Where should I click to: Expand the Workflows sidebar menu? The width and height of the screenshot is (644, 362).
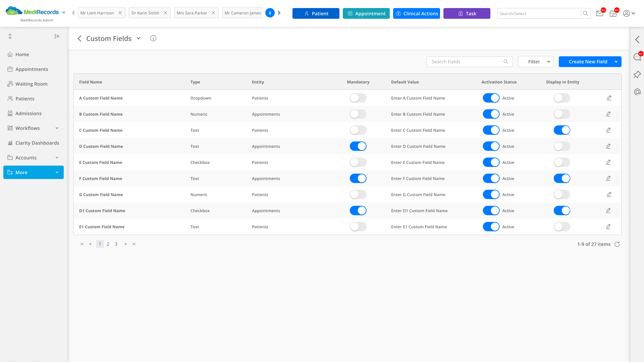pyautogui.click(x=34, y=128)
